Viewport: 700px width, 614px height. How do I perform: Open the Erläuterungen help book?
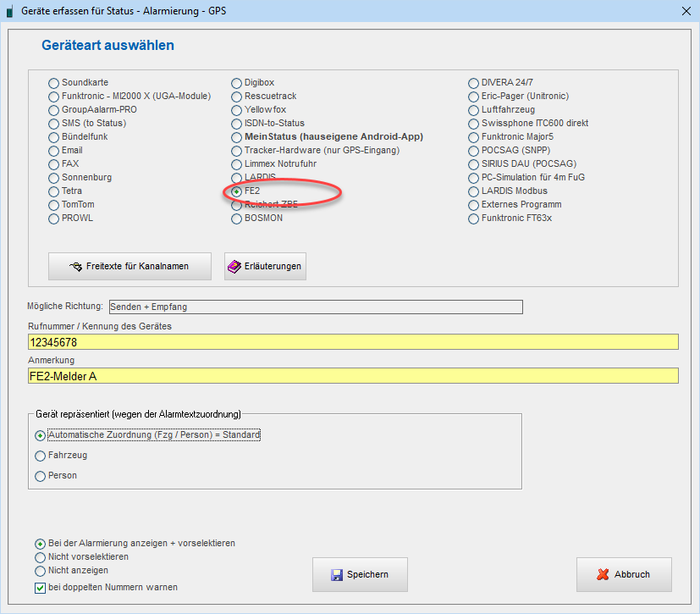click(x=264, y=267)
